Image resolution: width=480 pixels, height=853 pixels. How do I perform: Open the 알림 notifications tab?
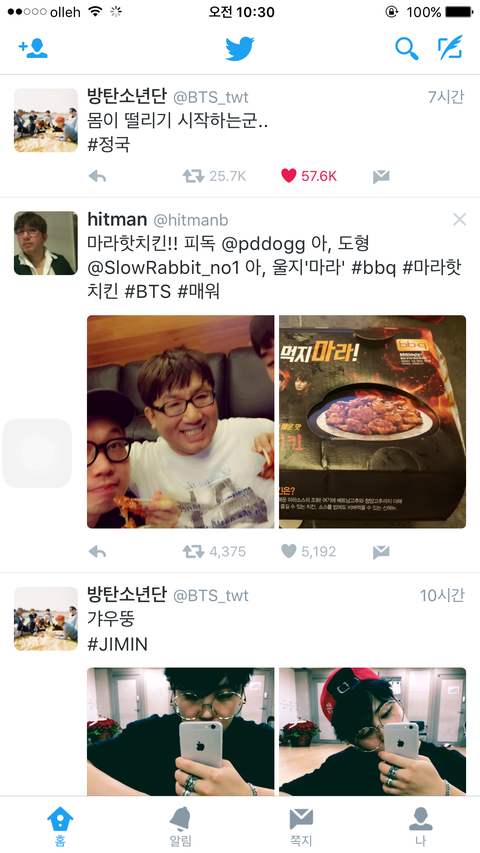(x=180, y=826)
